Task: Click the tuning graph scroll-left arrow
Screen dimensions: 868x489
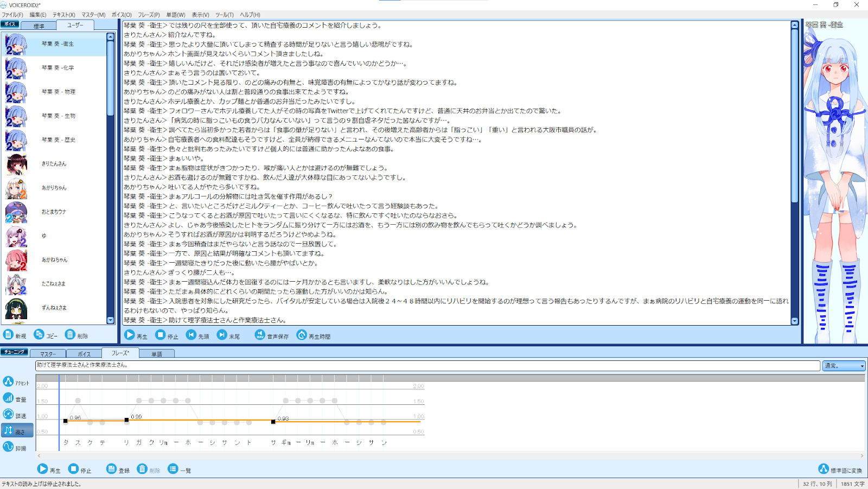Action: click(x=39, y=456)
